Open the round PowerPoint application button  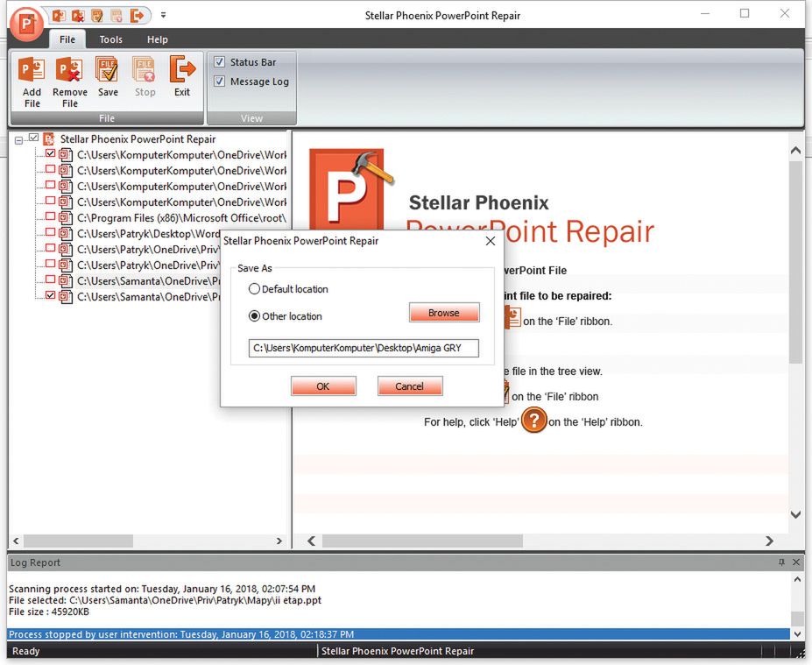[26, 24]
